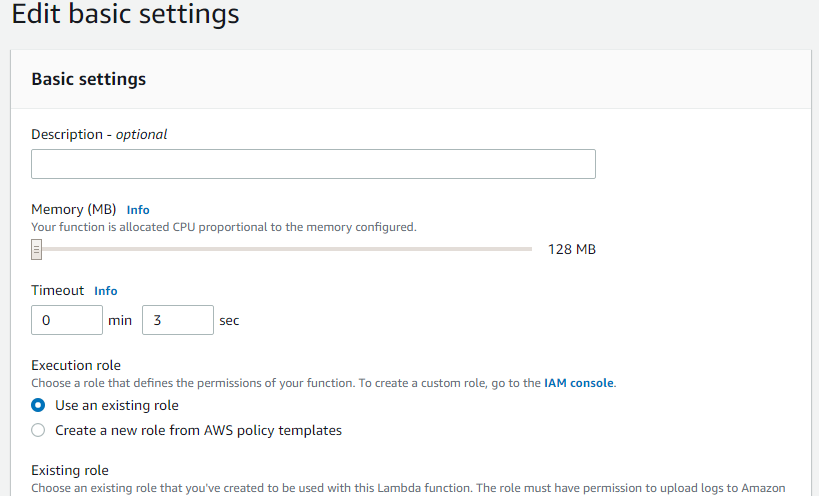This screenshot has width=819, height=496.
Task: Click the min unit label
Action: click(120, 321)
